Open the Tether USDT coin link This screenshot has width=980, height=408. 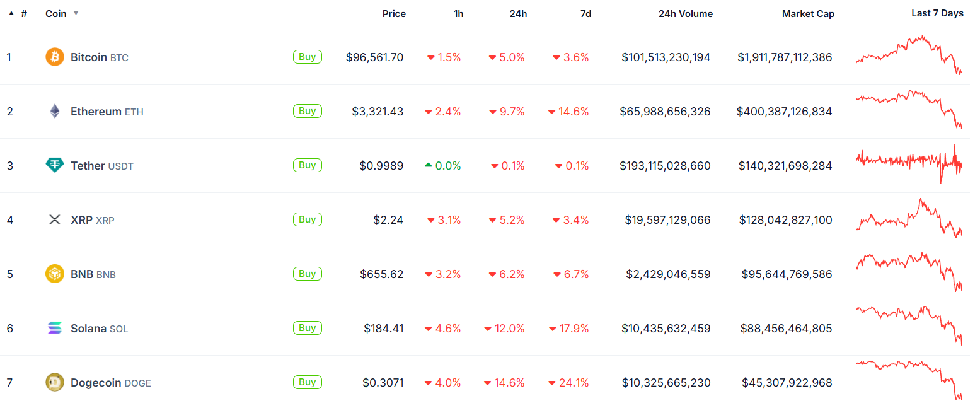pyautogui.click(x=102, y=166)
